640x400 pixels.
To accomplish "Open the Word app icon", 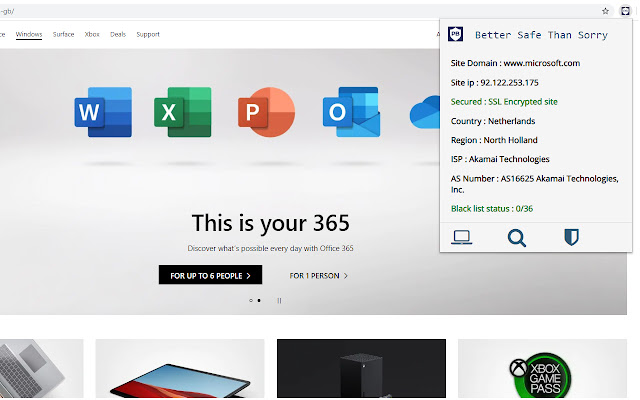I will (103, 112).
